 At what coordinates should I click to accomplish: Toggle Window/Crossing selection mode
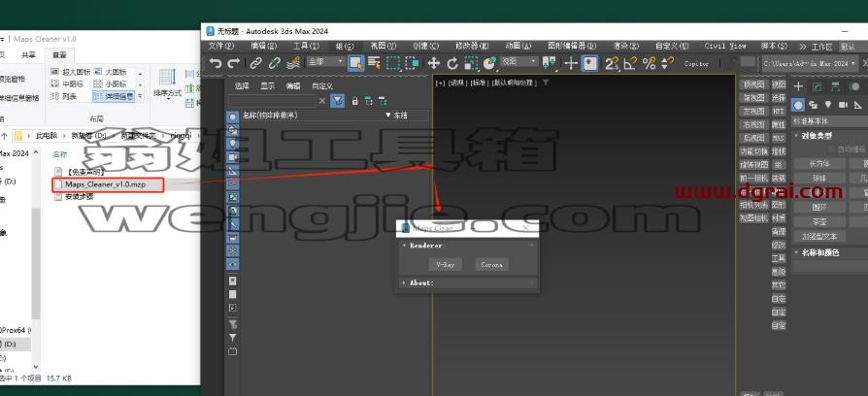413,63
